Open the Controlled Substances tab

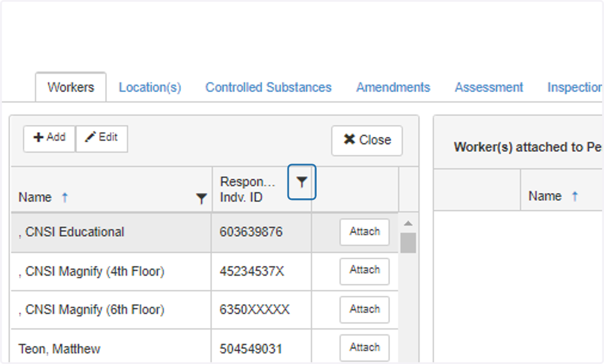coord(268,87)
